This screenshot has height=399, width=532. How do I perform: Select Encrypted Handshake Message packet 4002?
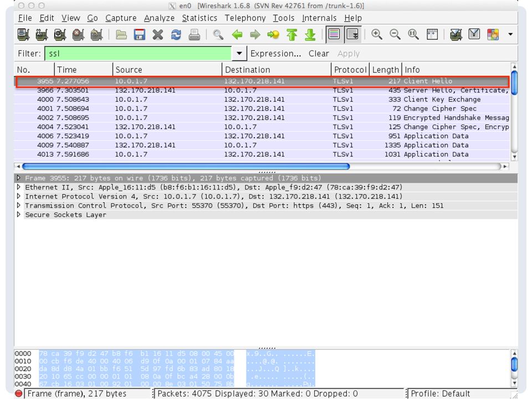point(262,117)
